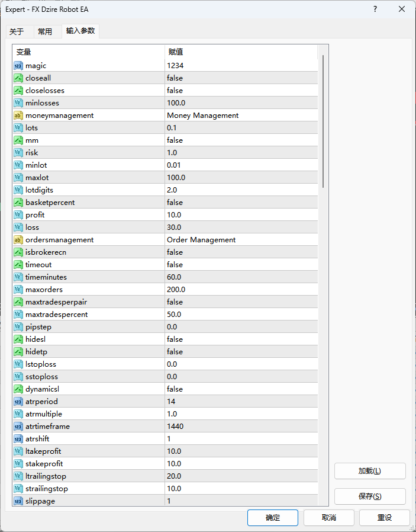Click the boolean icon beside closelosses
Screen dimensions: 416x532
(18, 91)
